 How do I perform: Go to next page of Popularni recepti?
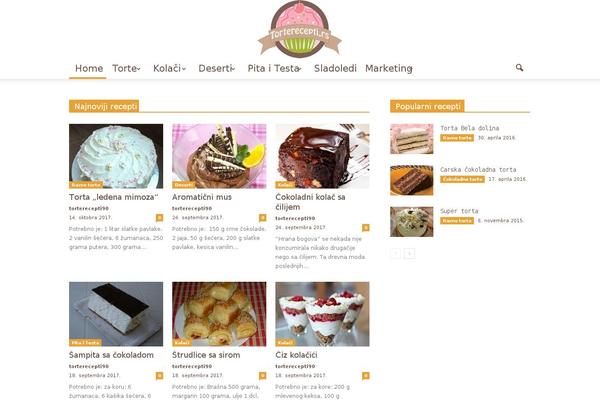click(410, 253)
